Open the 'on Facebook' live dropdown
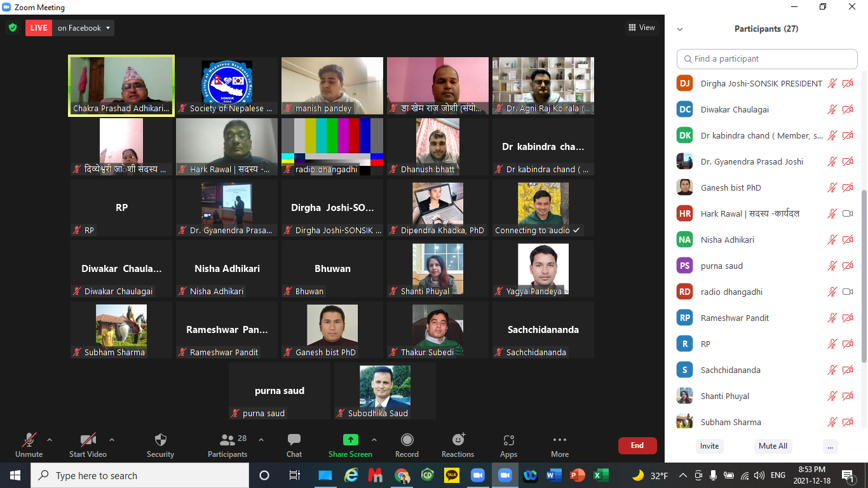 [85, 28]
